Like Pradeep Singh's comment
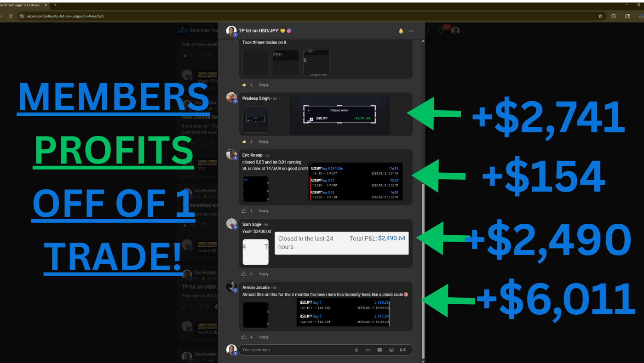 pyautogui.click(x=244, y=142)
